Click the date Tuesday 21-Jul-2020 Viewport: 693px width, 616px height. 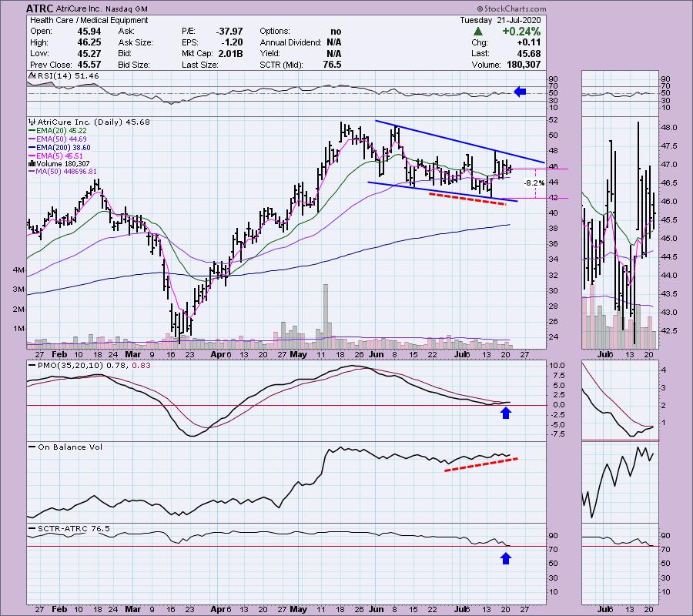(x=500, y=20)
